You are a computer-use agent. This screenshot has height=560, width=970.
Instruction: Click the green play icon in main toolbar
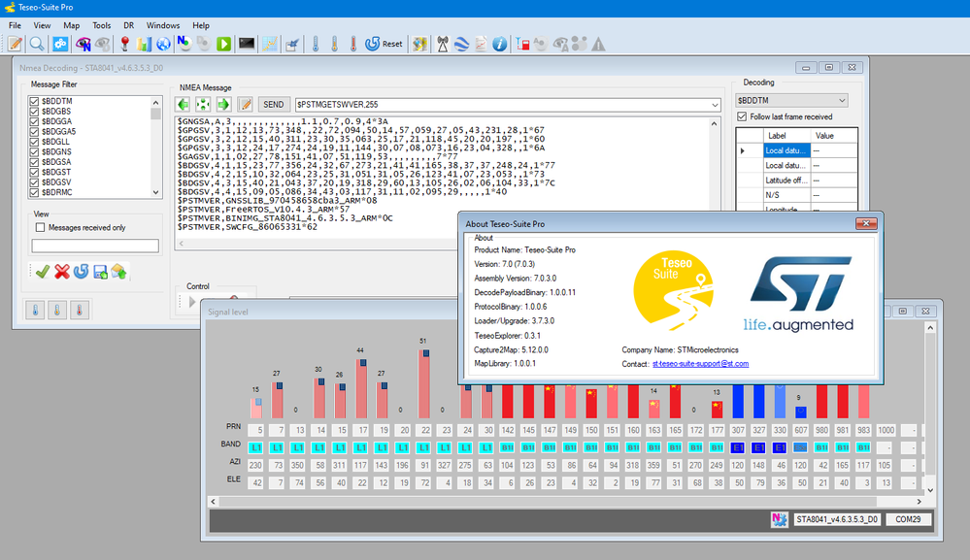224,44
